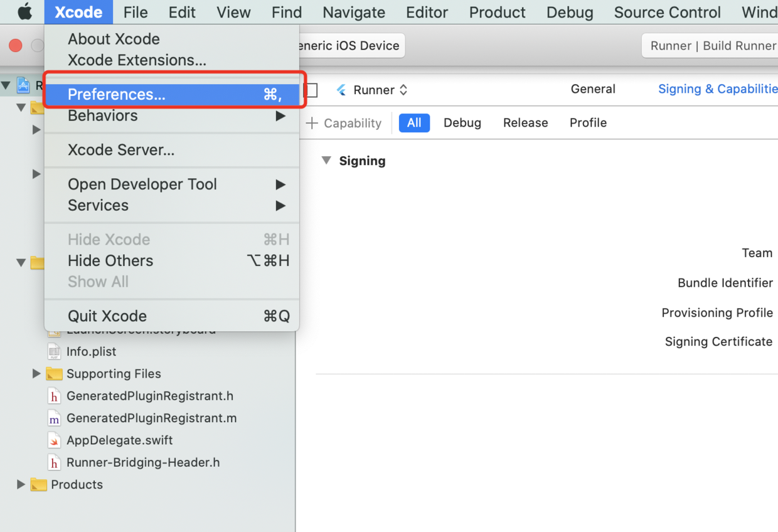Select AppDelegate.swift

click(x=119, y=440)
